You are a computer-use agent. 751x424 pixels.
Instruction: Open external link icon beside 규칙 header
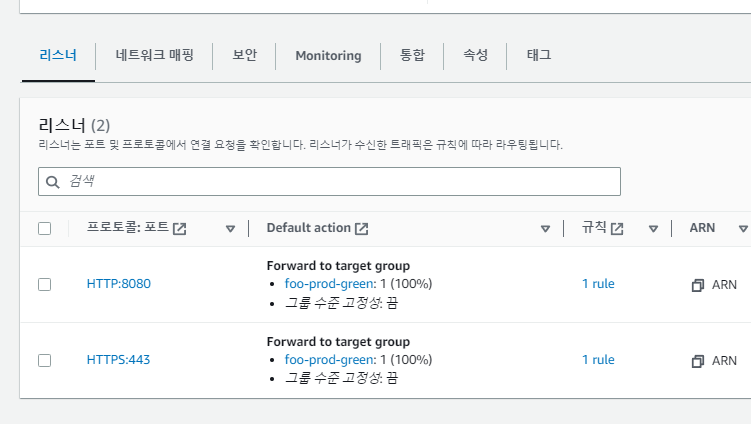[x=617, y=228]
